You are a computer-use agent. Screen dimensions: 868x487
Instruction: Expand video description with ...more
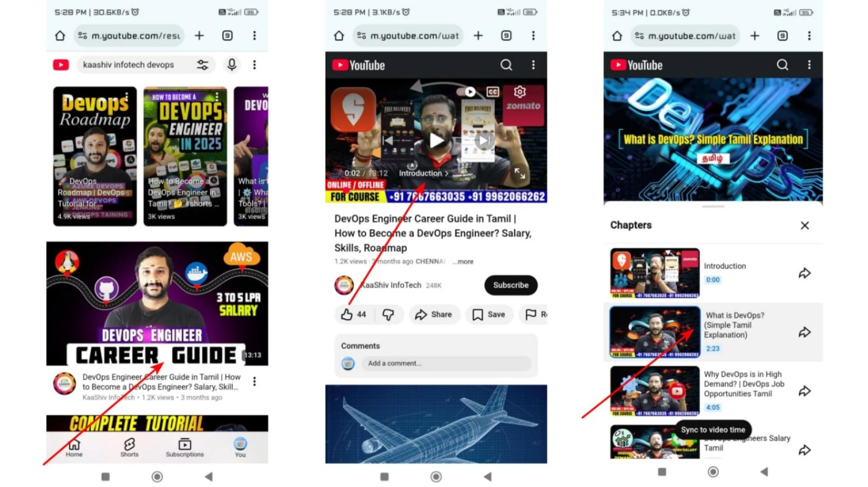pyautogui.click(x=463, y=262)
